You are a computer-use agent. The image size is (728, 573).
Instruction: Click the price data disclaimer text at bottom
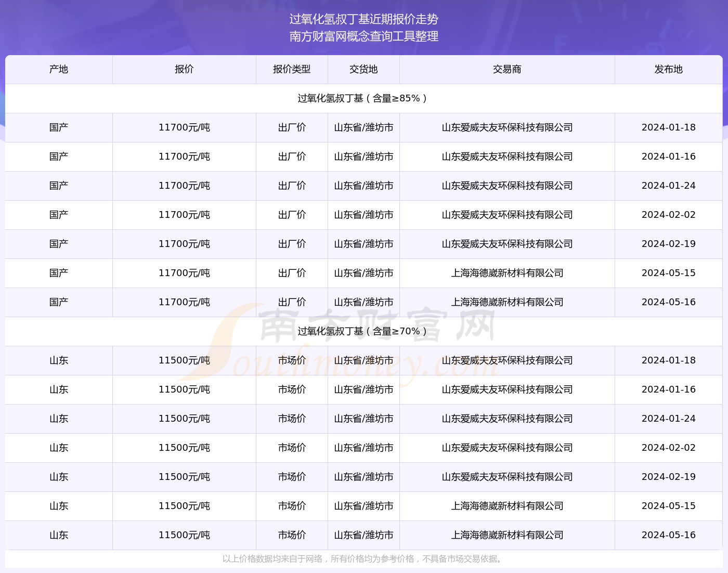coord(363,559)
